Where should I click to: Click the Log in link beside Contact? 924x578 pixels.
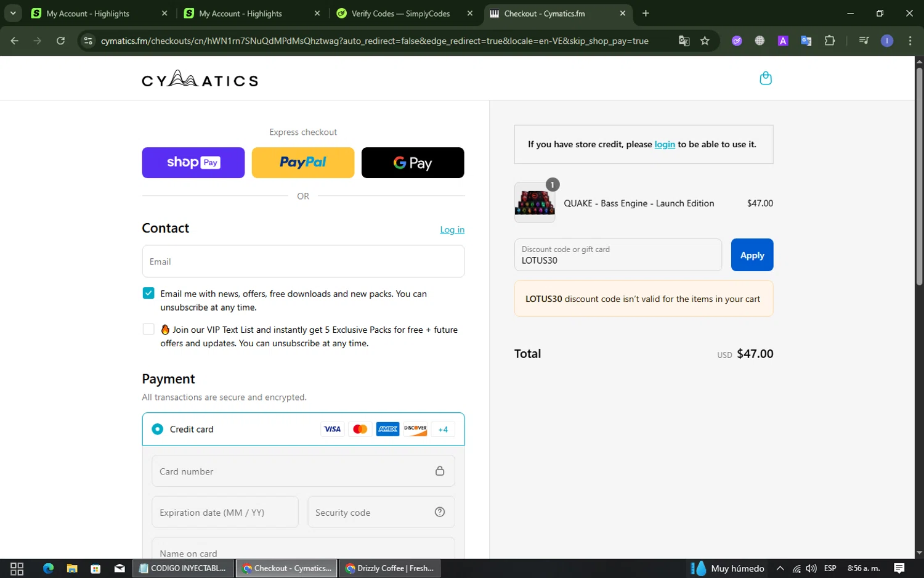click(x=452, y=230)
